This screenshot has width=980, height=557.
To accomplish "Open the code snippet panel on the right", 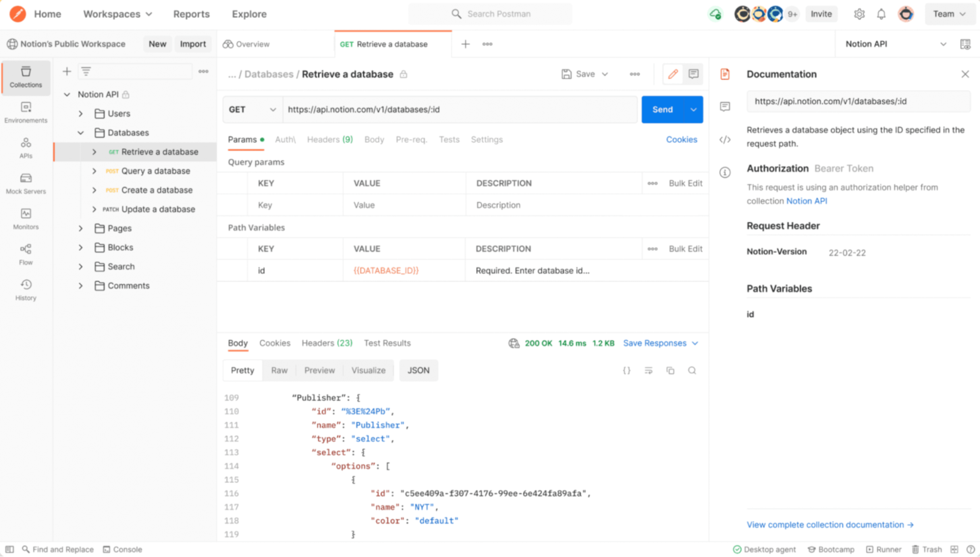I will pyautogui.click(x=724, y=139).
